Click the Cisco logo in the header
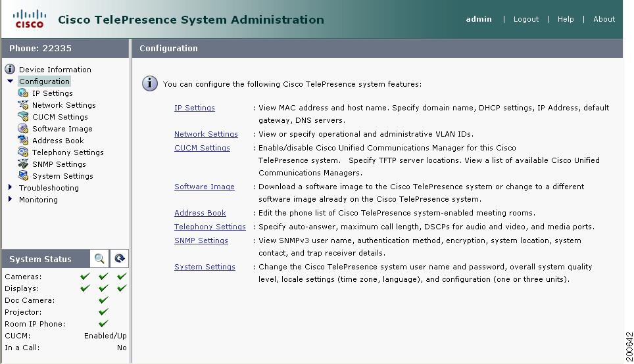634x364 pixels. click(x=29, y=19)
